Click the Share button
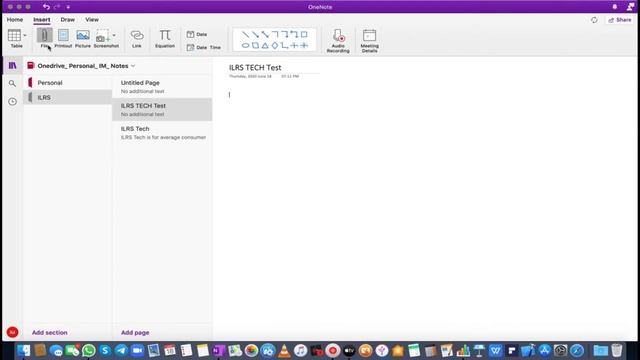 tap(620, 20)
